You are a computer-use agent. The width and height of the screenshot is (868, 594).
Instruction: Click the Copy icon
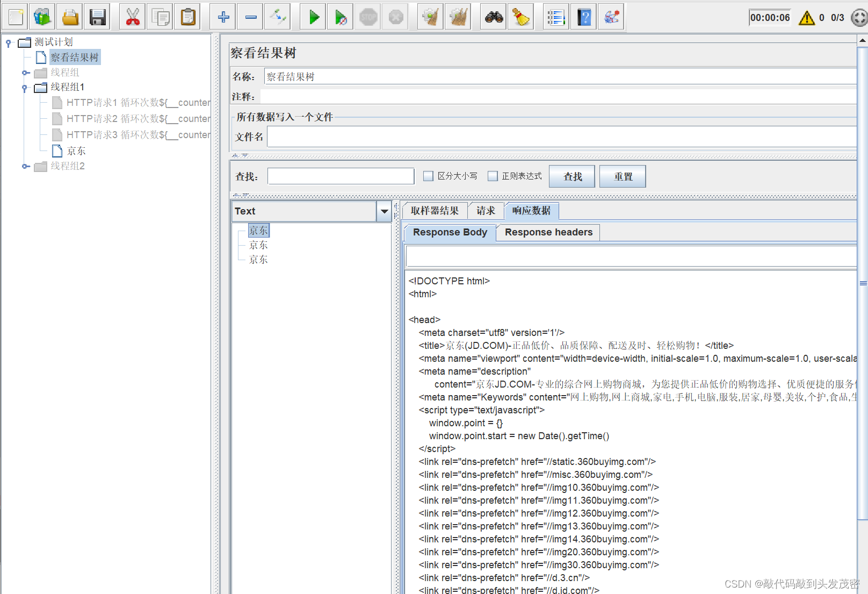(161, 17)
